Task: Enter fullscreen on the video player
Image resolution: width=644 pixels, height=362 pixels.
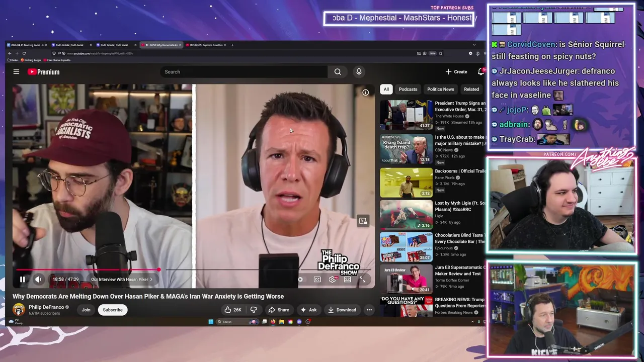Action: click(362, 280)
